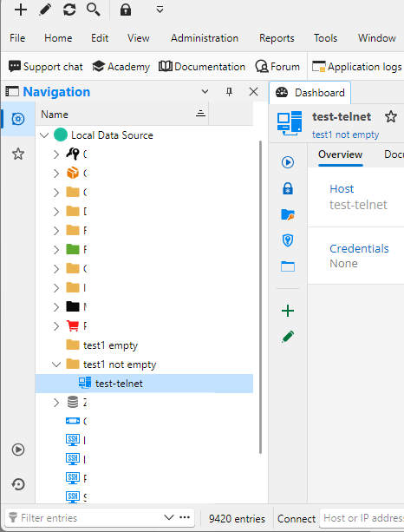Click the Support chat button
Screen dimensions: 404x532
[x=46, y=67]
